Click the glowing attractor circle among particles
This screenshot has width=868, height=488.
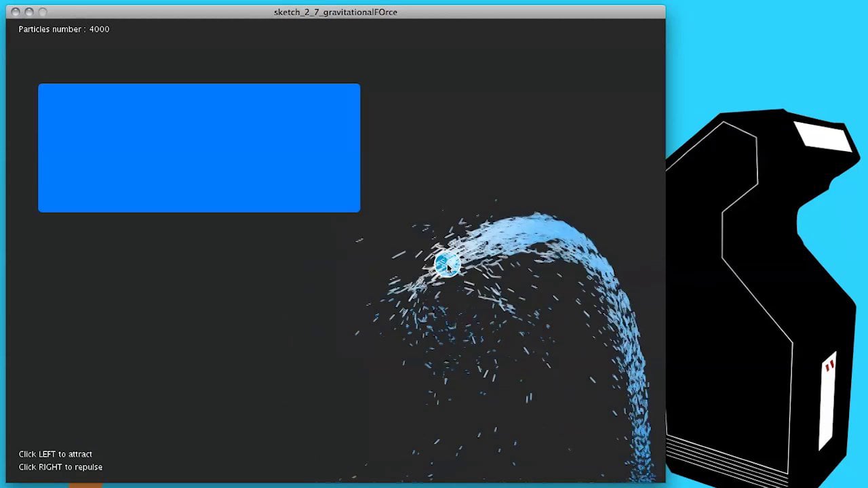[x=446, y=264]
